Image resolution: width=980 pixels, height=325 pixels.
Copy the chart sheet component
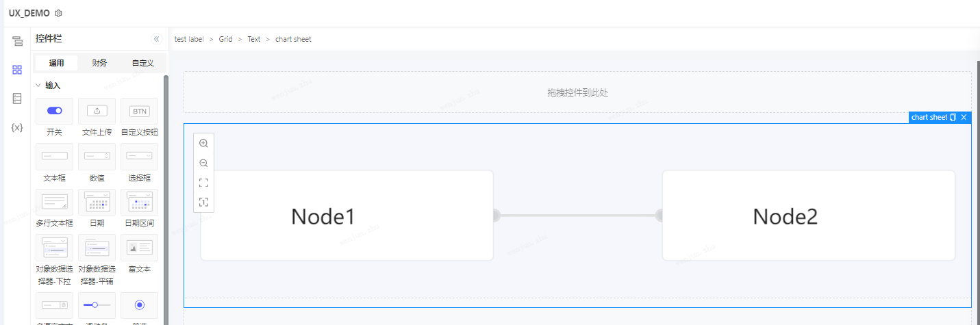(953, 118)
